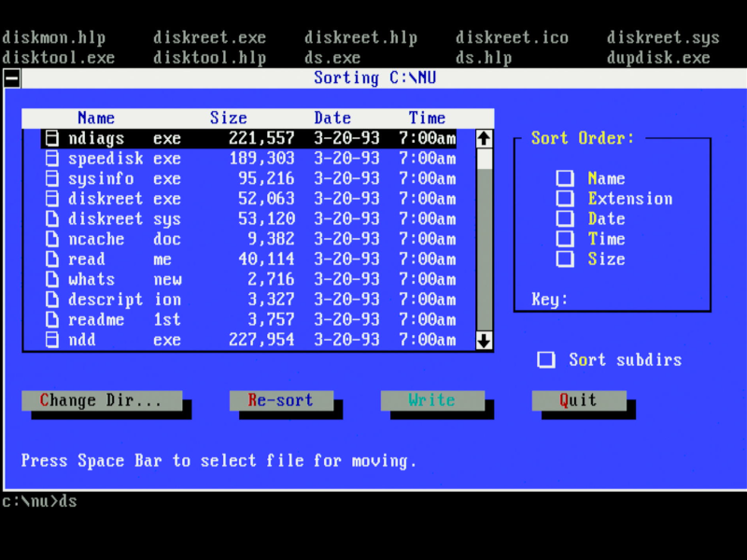Click the document icon beside whats new
The height and width of the screenshot is (560, 747).
(x=52, y=279)
